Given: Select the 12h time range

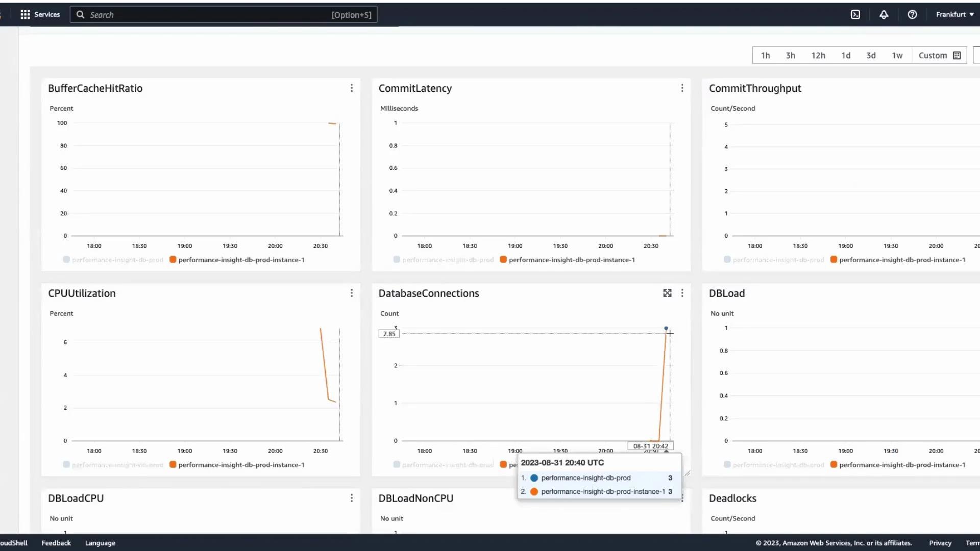Looking at the screenshot, I should tap(818, 56).
